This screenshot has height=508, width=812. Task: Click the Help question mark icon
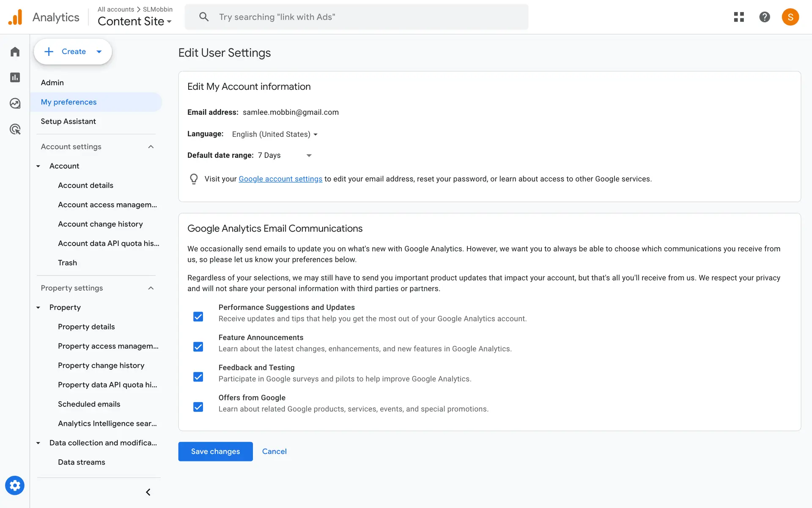click(764, 17)
